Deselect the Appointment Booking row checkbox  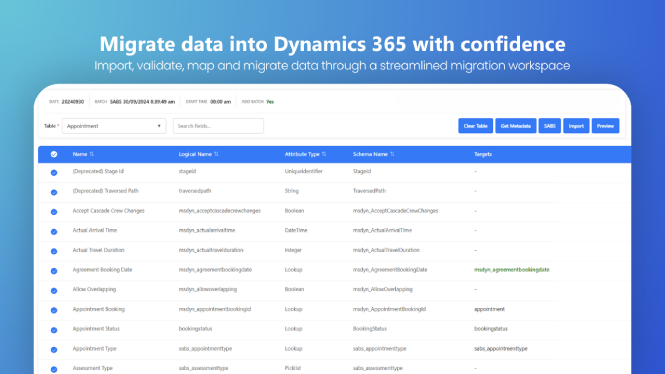tap(54, 310)
